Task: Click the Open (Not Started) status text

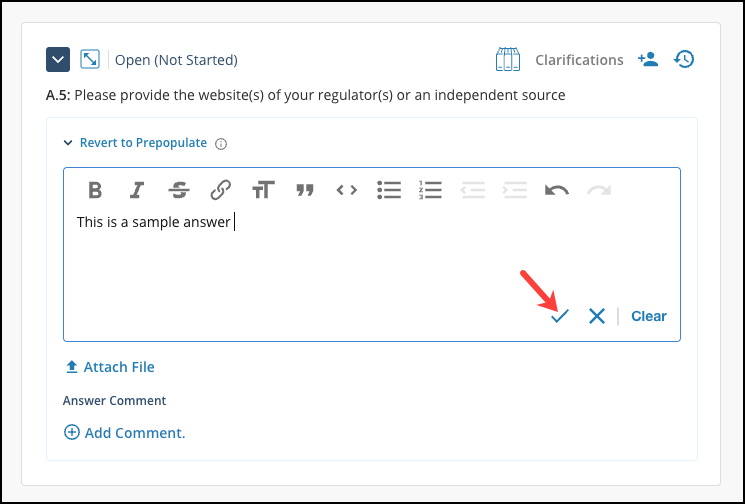Action: [176, 60]
